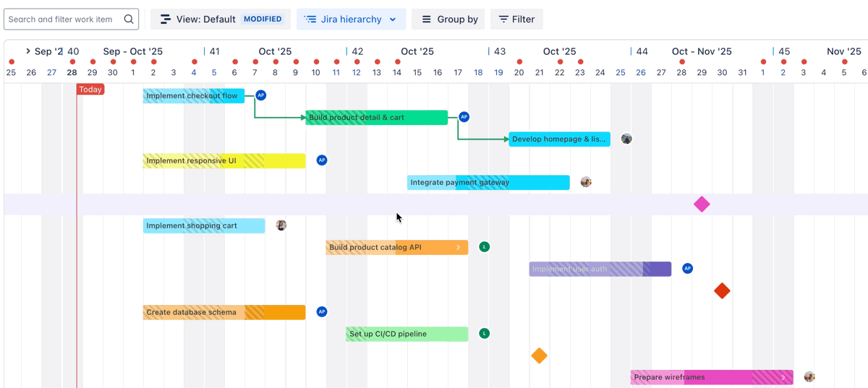Click the pink milestone diamond

pos(702,204)
